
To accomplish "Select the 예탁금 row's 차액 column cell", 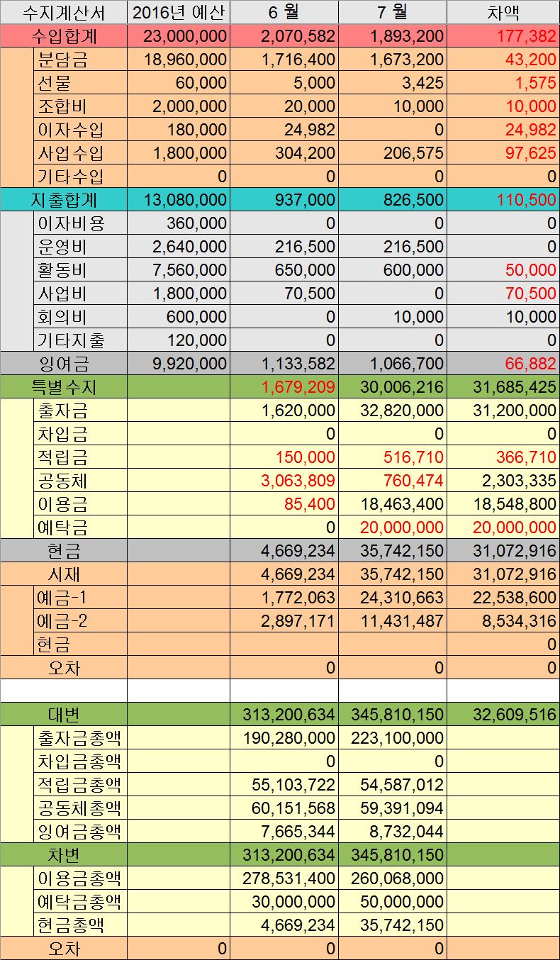I will coord(503,528).
